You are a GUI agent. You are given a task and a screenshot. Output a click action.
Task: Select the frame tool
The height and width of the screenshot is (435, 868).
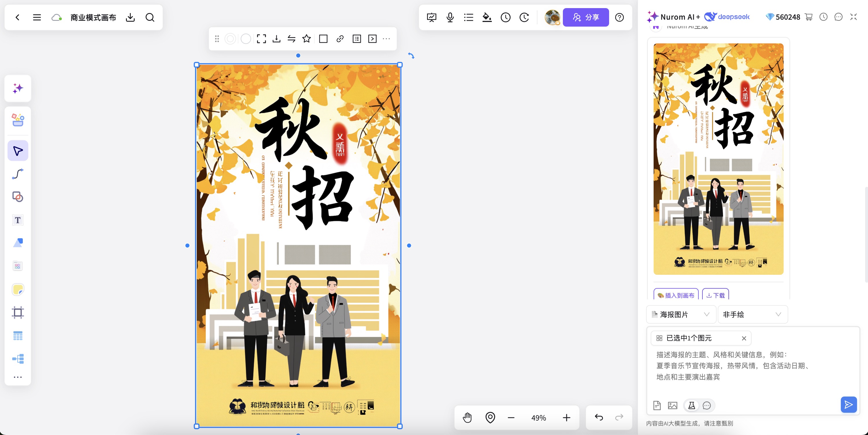point(18,312)
